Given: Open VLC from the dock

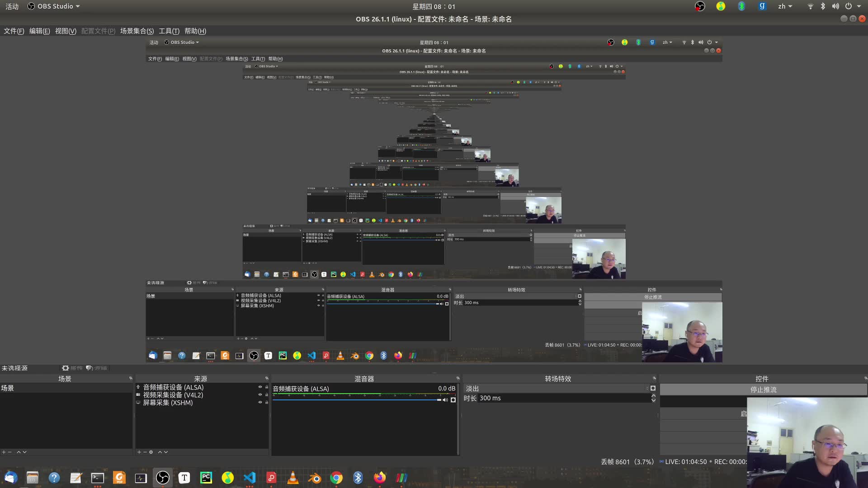Looking at the screenshot, I should click(293, 478).
